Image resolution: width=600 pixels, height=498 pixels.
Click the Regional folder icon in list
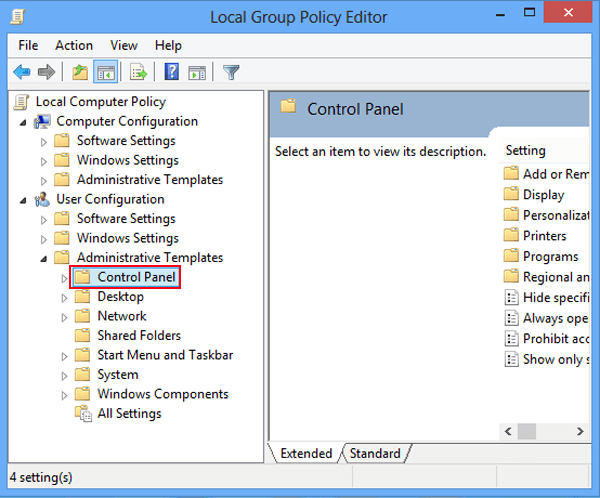pos(511,276)
